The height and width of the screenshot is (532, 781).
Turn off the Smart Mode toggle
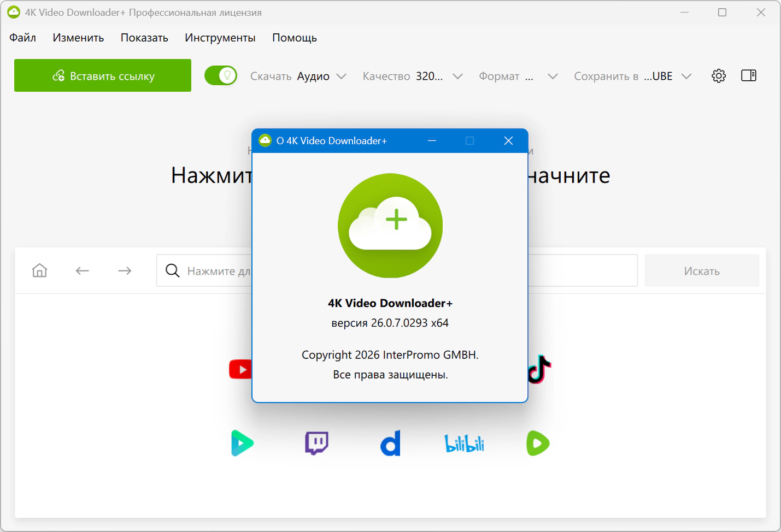[x=221, y=76]
